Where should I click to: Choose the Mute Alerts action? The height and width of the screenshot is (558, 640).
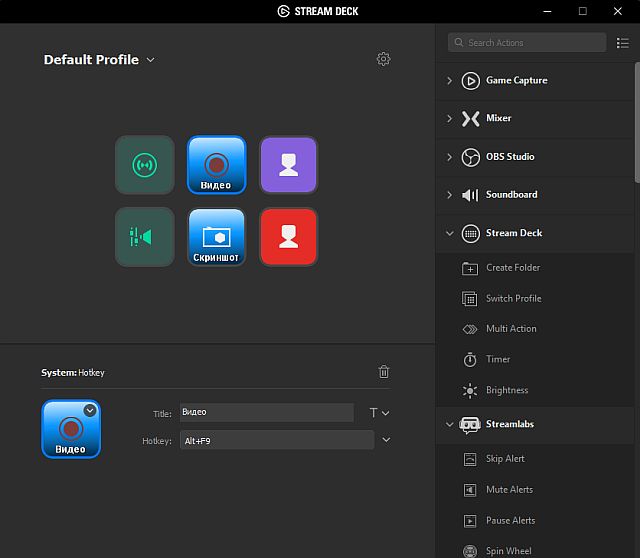(x=509, y=490)
